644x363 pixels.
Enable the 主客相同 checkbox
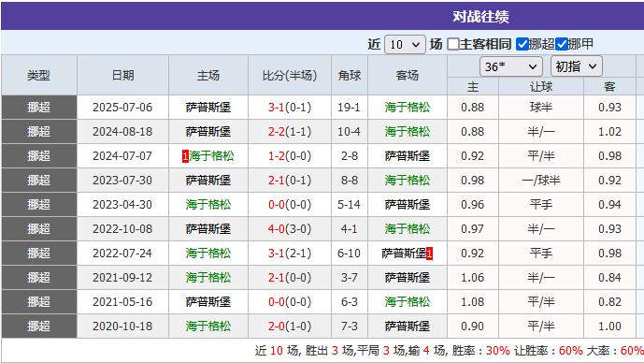tap(453, 44)
